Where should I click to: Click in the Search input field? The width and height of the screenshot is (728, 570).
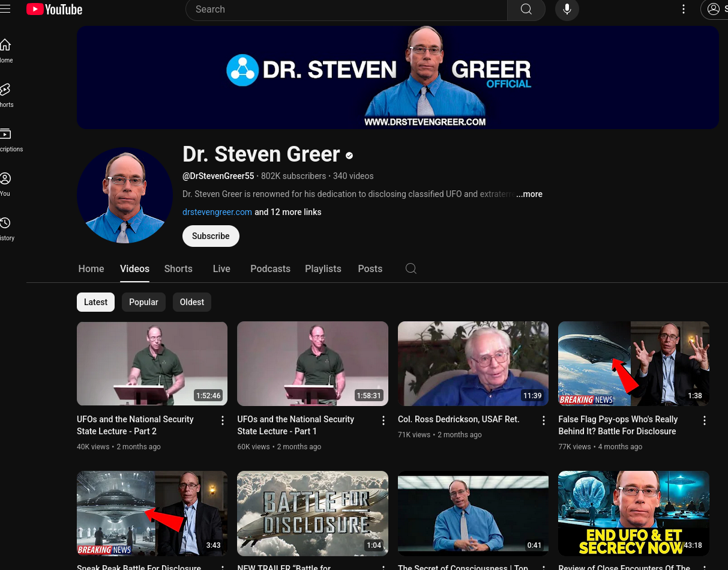[x=346, y=9]
